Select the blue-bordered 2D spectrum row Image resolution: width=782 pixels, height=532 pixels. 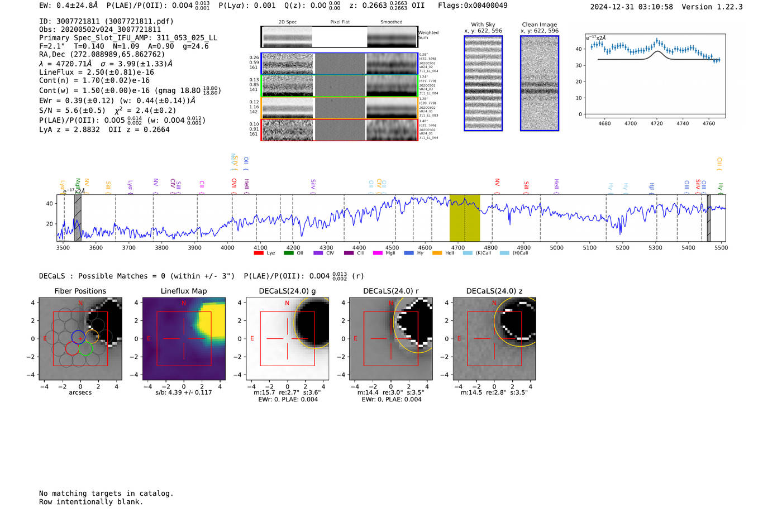click(x=340, y=64)
